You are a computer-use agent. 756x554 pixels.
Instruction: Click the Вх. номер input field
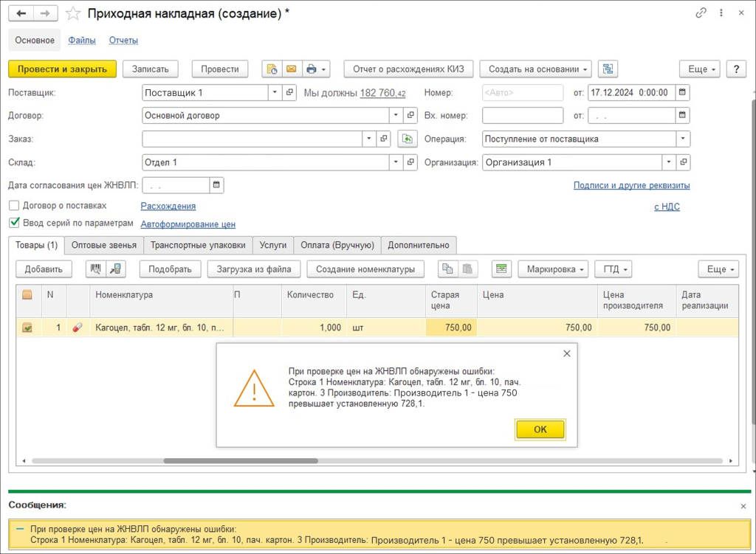point(523,116)
